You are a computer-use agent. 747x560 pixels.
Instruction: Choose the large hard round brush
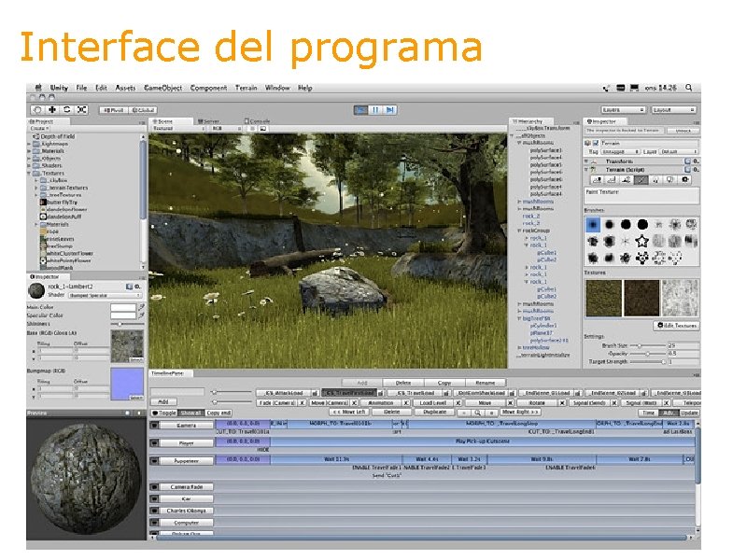point(642,224)
